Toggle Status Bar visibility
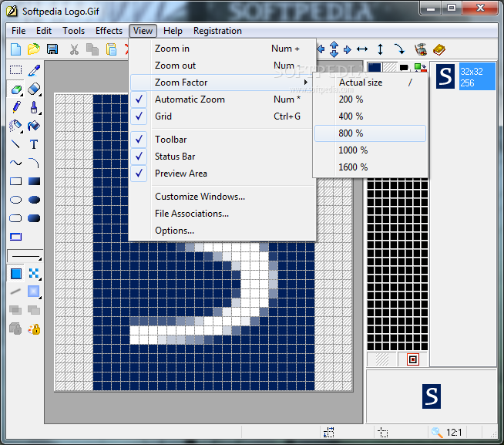The image size is (504, 445). click(222, 157)
